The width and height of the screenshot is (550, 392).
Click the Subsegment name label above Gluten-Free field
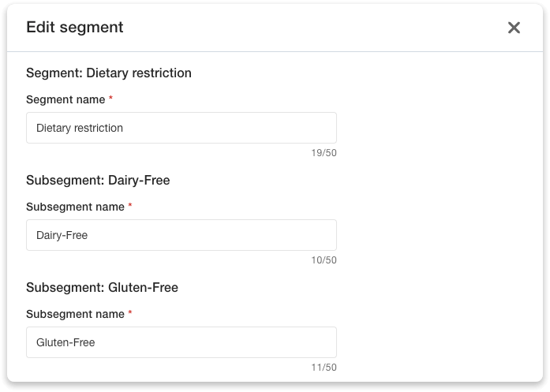(75, 314)
